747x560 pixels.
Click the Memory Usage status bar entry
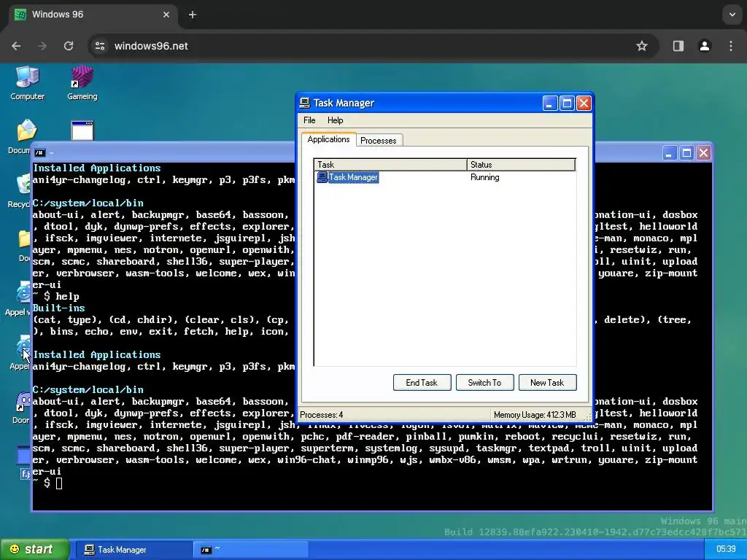point(535,415)
